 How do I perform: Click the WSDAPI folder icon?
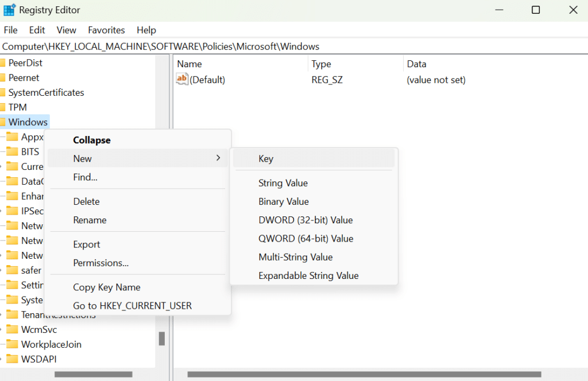13,359
